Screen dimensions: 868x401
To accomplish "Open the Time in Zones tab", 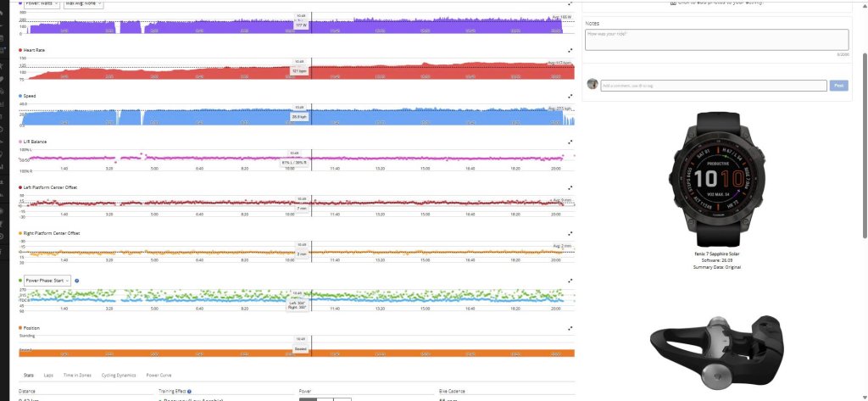I will 77,375.
